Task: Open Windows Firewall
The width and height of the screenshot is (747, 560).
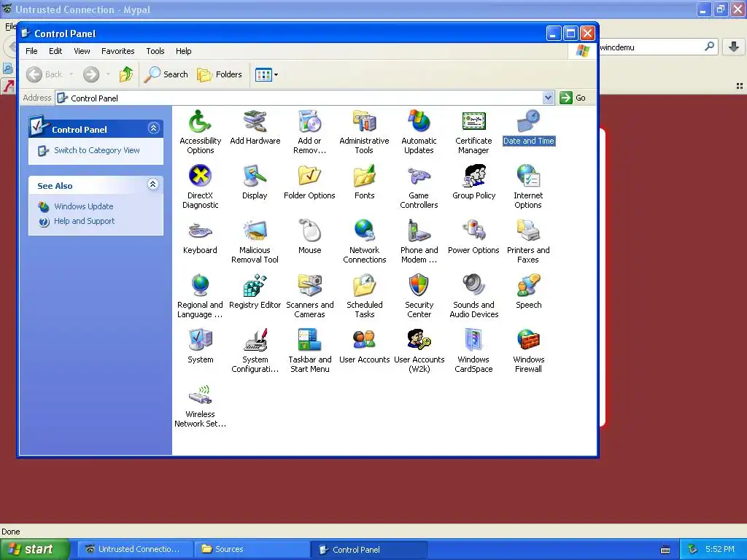Action: [528, 341]
